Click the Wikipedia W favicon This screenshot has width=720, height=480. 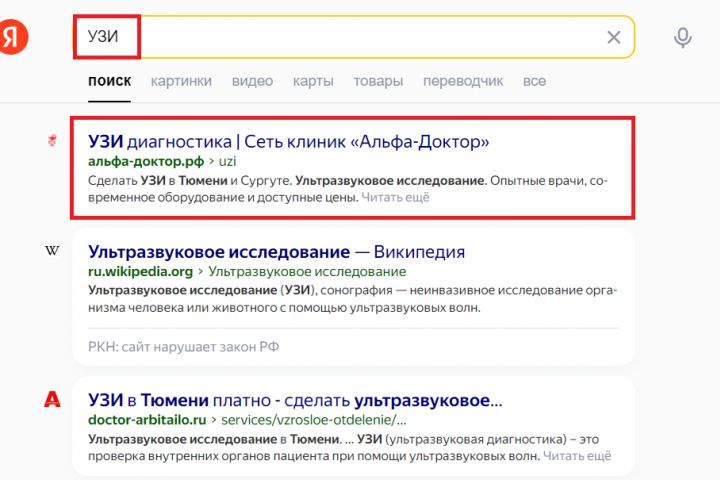click(52, 251)
